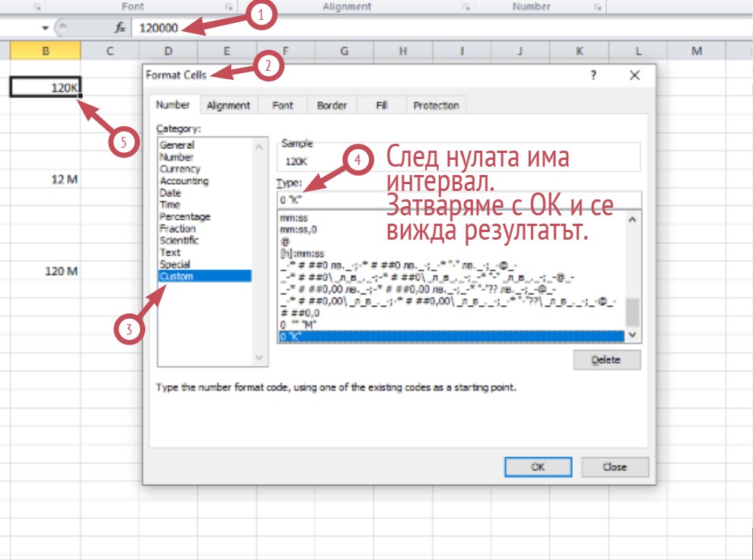Click the Close button in the dialog
Viewport: 753px width, 560px height.
coord(615,467)
